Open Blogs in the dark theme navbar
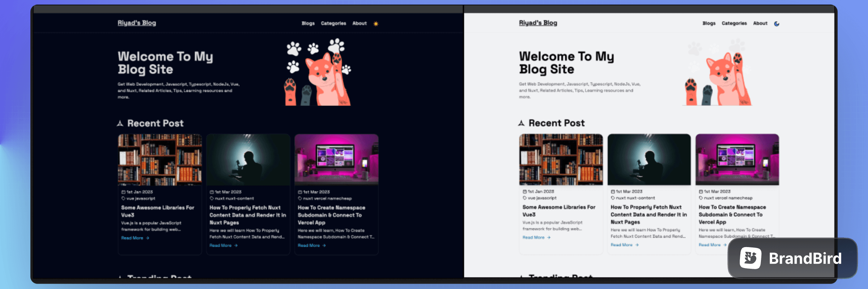Screen dimensions: 868x289 [x=308, y=23]
